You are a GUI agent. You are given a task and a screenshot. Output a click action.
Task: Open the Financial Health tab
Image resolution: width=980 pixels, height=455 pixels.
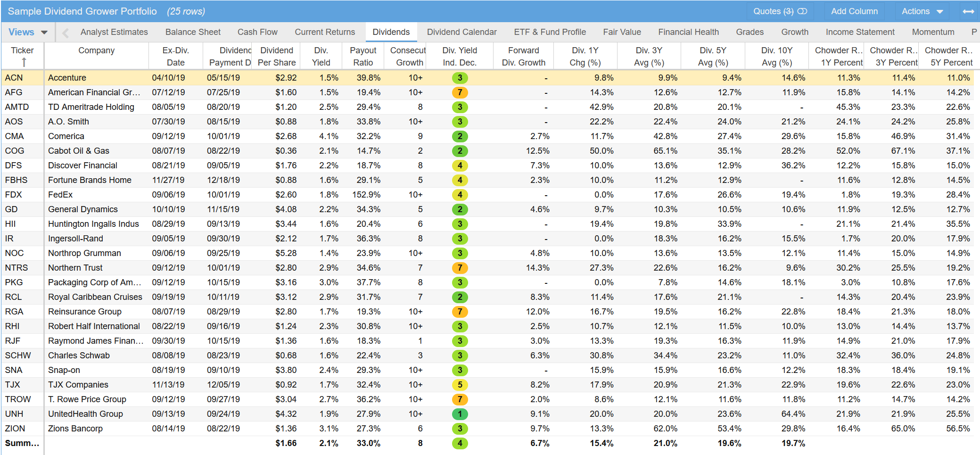click(688, 32)
